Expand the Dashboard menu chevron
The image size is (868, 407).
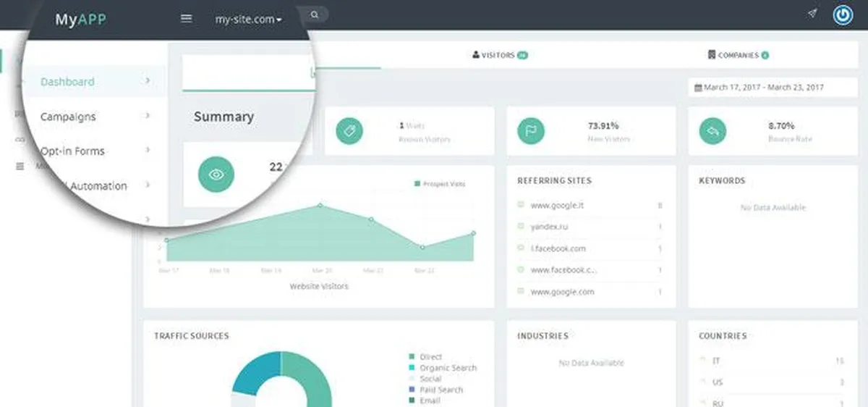tap(148, 81)
